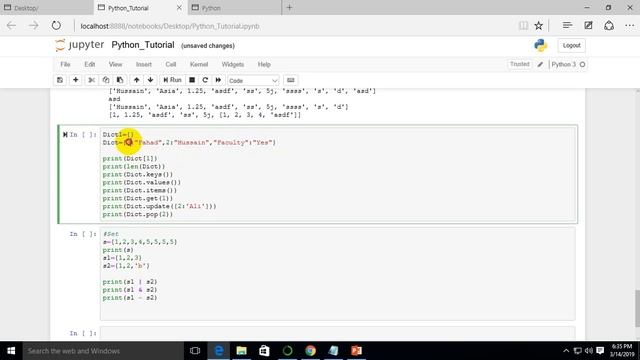Open File Explorer from the taskbar
Screen dimensions: 640x360
coord(241,351)
